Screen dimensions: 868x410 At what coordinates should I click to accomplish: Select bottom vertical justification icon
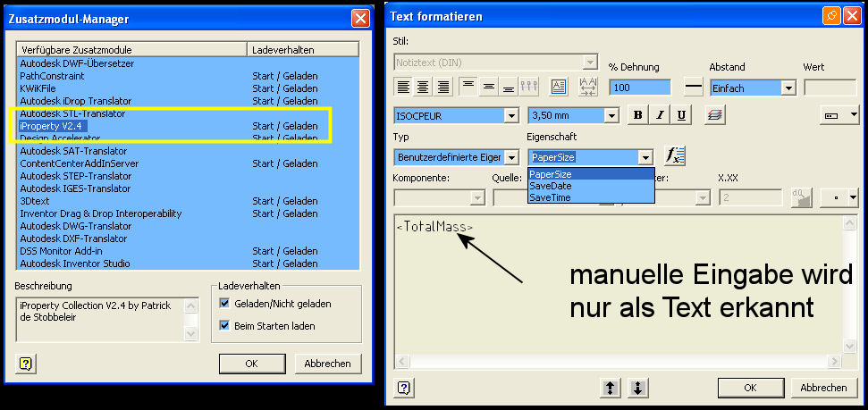(x=508, y=87)
